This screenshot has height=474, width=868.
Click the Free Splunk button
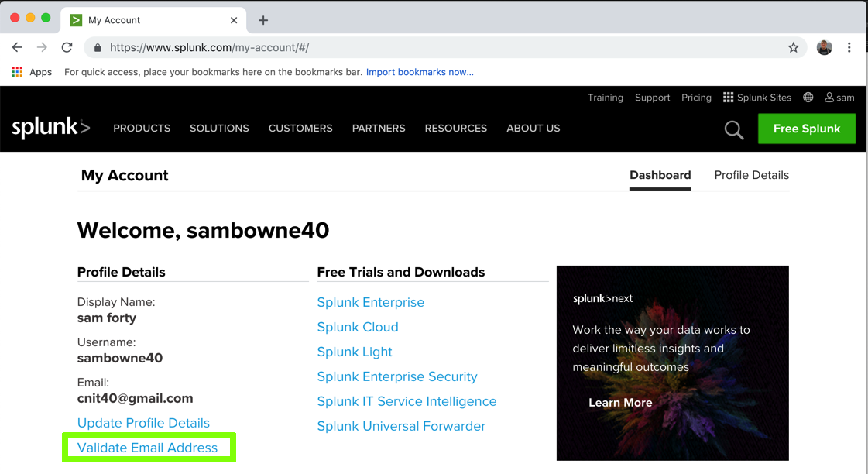[806, 129]
